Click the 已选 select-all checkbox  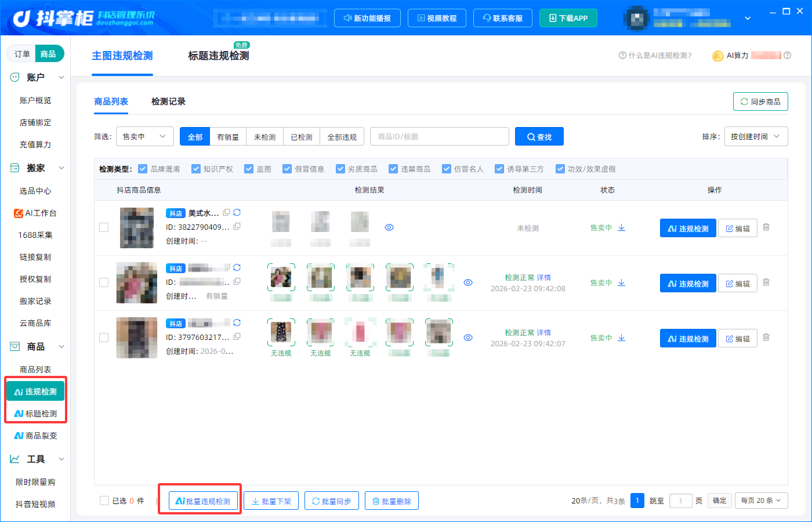point(104,501)
